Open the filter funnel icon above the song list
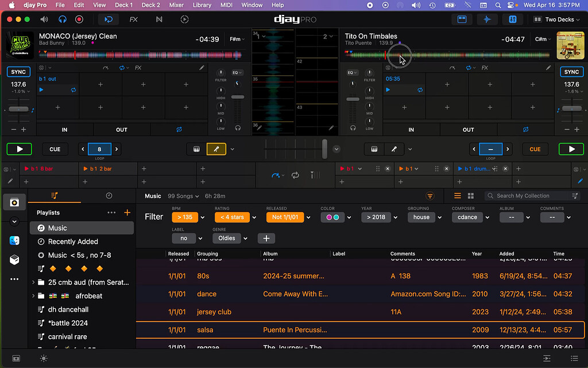Viewport: 588px width, 368px height. (430, 195)
